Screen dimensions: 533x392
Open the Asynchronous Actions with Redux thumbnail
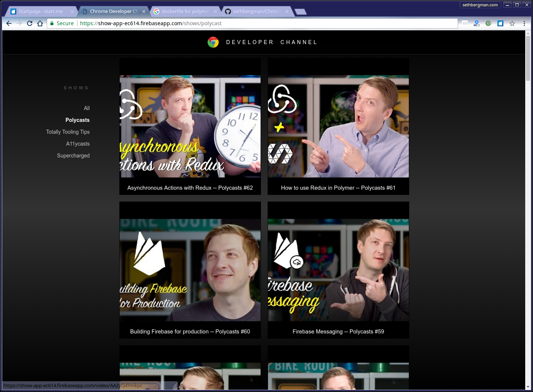click(190, 126)
